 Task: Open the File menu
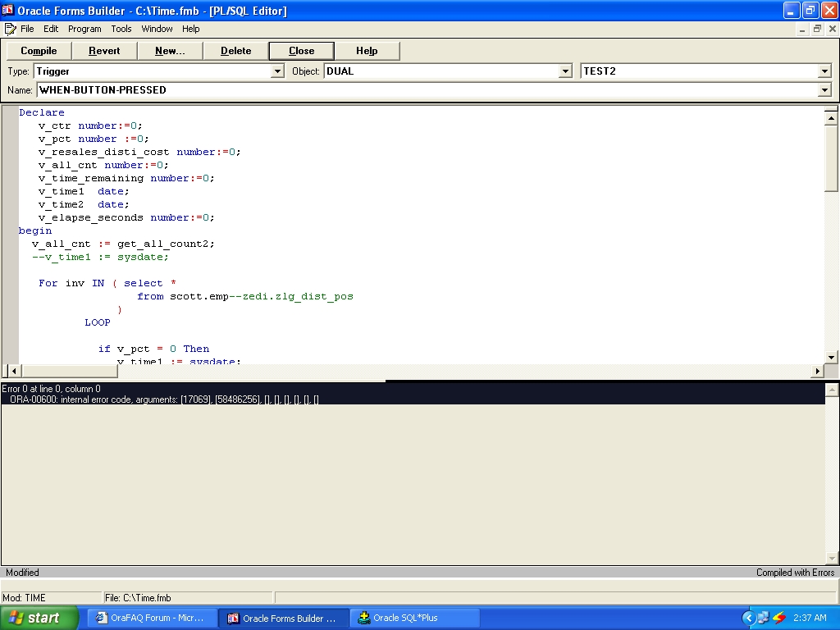[x=27, y=29]
